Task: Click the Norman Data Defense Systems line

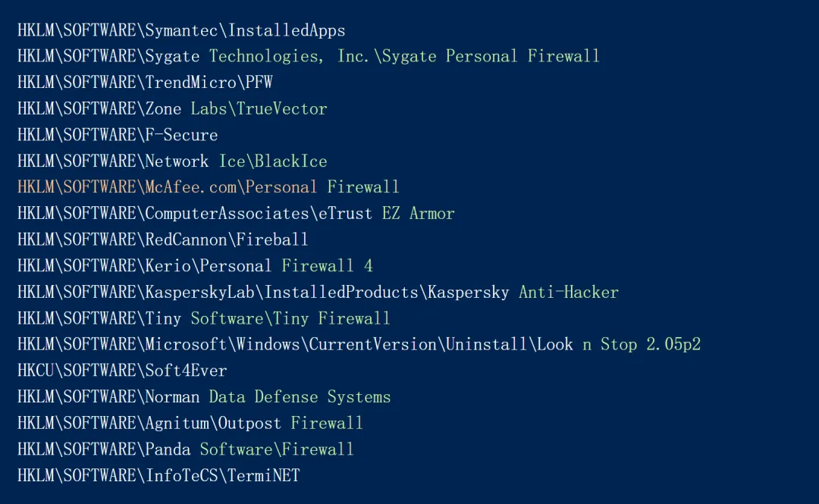Action: (204, 397)
